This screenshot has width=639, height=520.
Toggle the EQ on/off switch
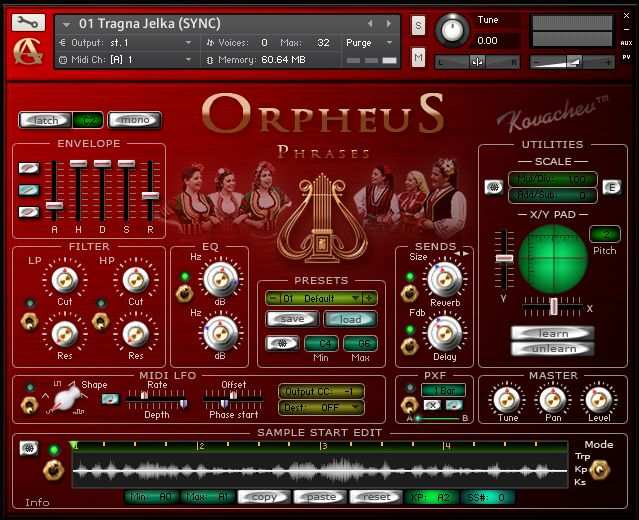[184, 293]
